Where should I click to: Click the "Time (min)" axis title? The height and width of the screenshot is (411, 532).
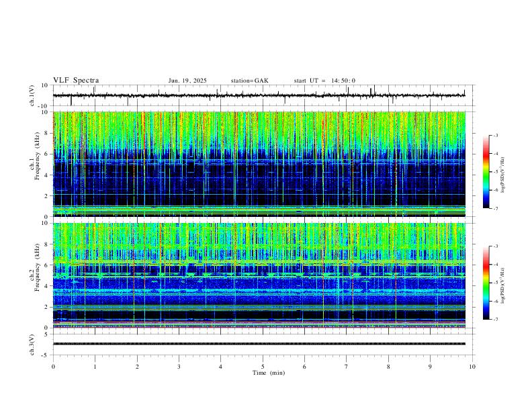(x=269, y=373)
